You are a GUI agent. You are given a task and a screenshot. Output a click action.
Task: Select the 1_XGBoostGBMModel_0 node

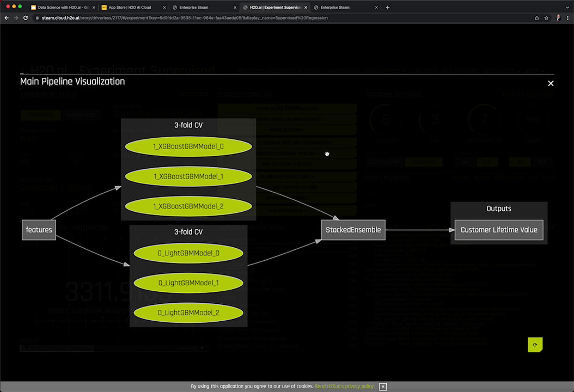pos(188,146)
